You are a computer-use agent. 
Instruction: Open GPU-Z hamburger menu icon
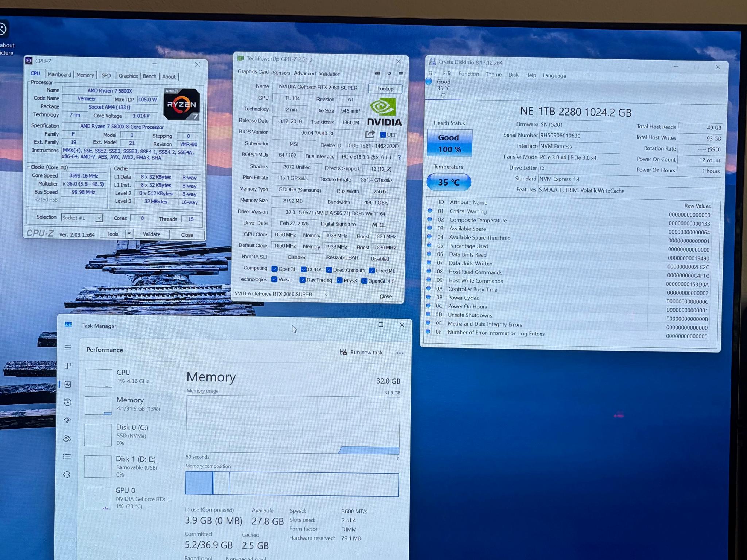click(x=400, y=74)
